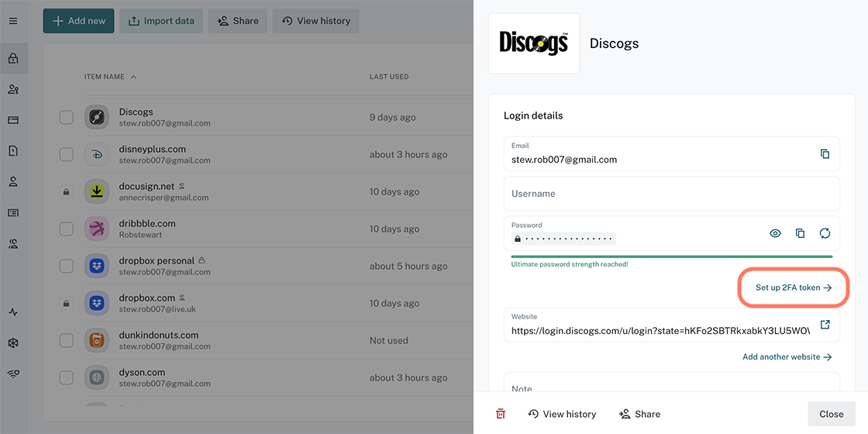
Task: Click the Email input field
Action: click(x=671, y=154)
